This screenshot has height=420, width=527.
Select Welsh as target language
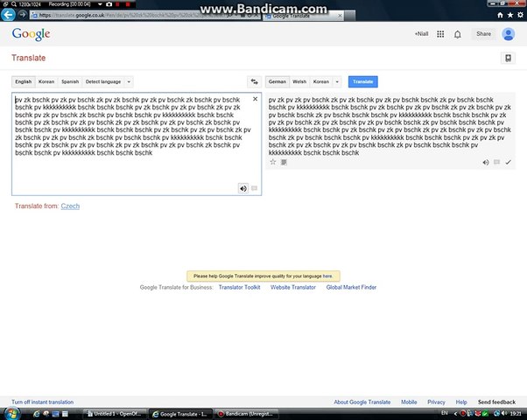[299, 81]
